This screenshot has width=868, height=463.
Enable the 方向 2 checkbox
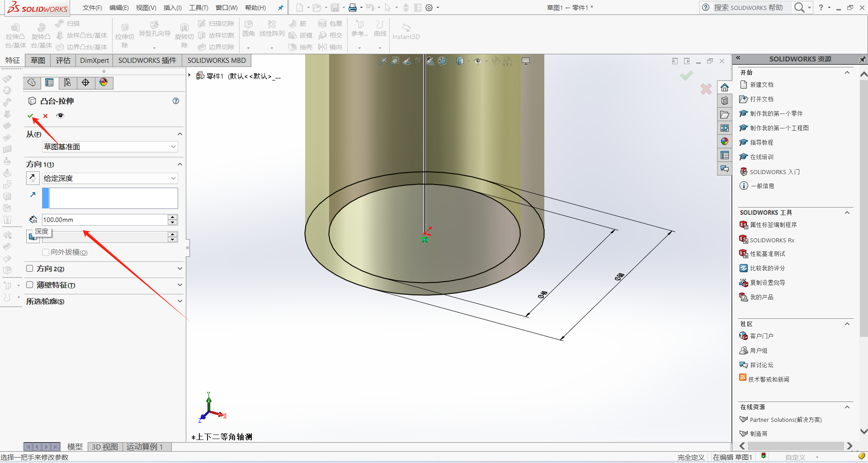[30, 269]
